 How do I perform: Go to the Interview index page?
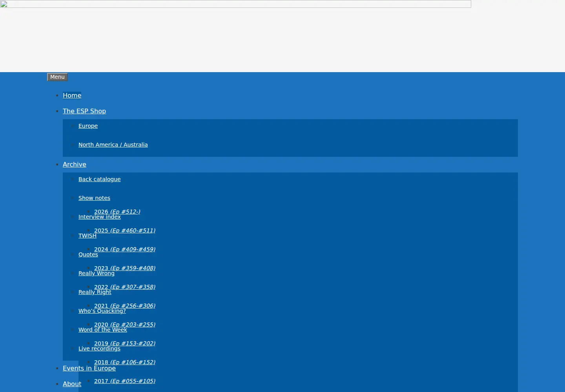[x=100, y=217]
